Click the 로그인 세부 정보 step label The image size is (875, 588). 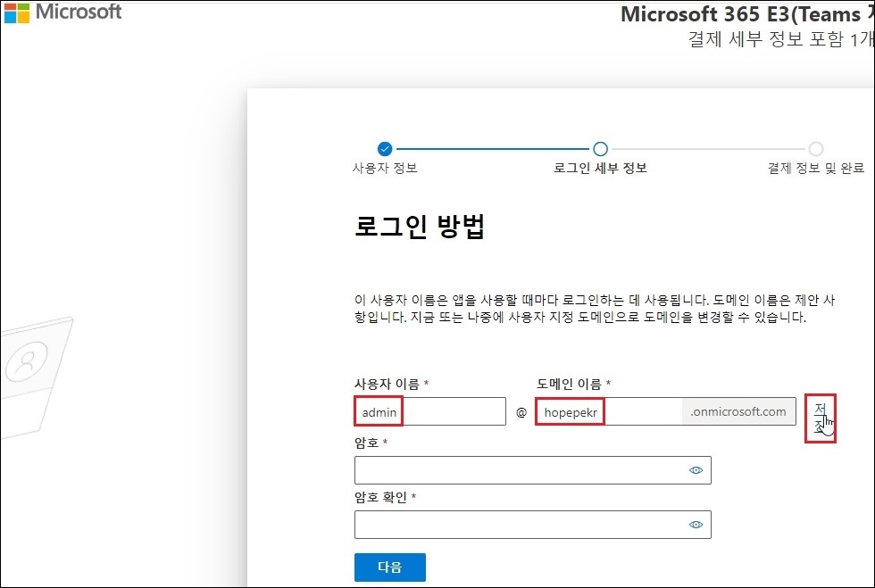coord(600,168)
